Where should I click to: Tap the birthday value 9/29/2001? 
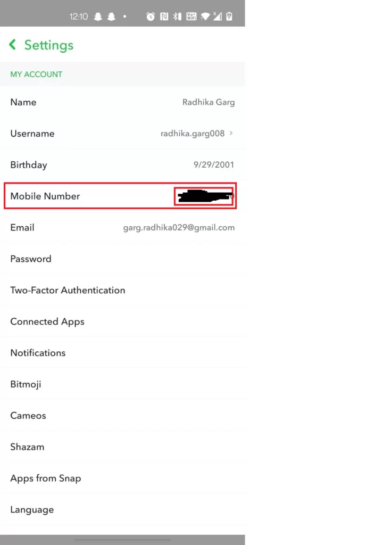click(x=213, y=165)
